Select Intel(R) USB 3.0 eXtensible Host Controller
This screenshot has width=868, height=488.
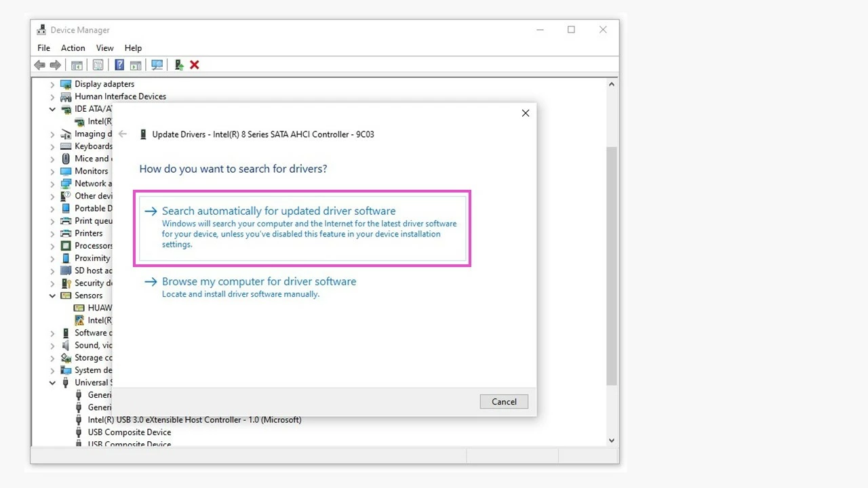tap(194, 420)
